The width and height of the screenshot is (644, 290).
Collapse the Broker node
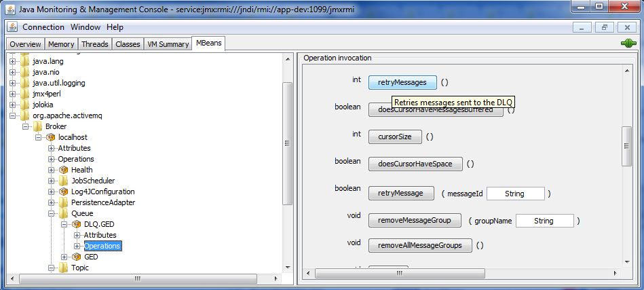[26, 126]
